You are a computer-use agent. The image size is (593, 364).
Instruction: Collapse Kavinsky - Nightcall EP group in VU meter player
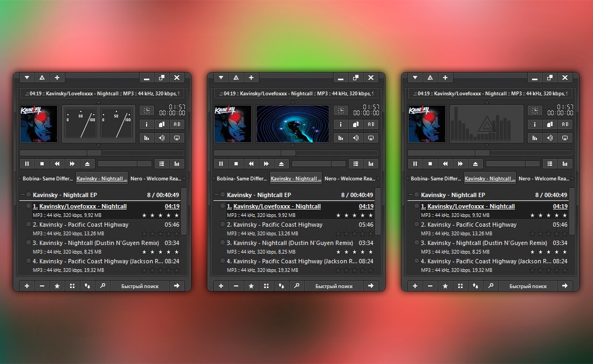(22, 195)
